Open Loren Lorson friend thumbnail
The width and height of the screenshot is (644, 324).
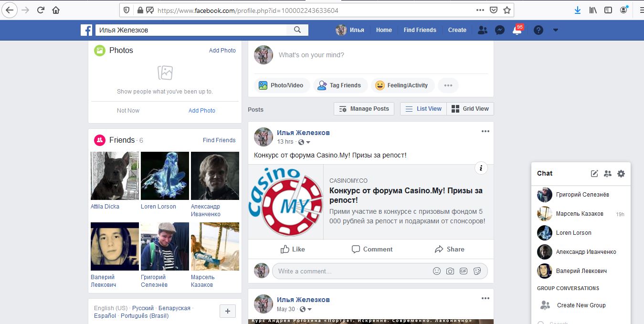point(165,176)
